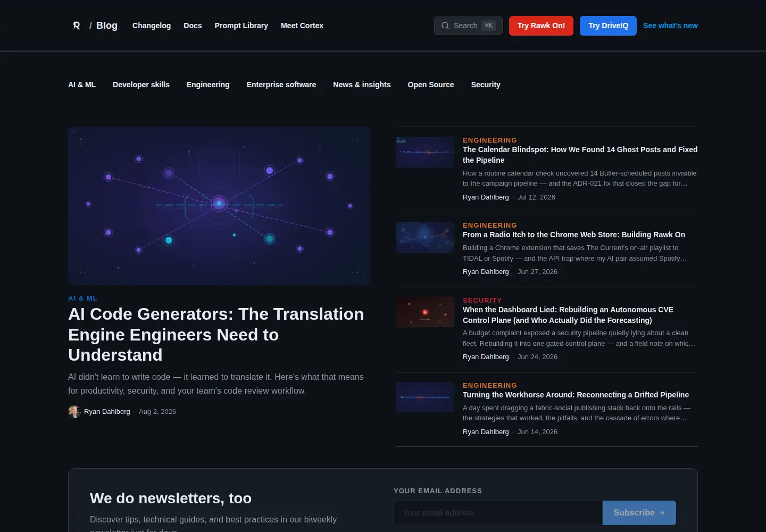Click the Try Rawk On! button
Screen dimensions: 766x532
tap(541, 26)
